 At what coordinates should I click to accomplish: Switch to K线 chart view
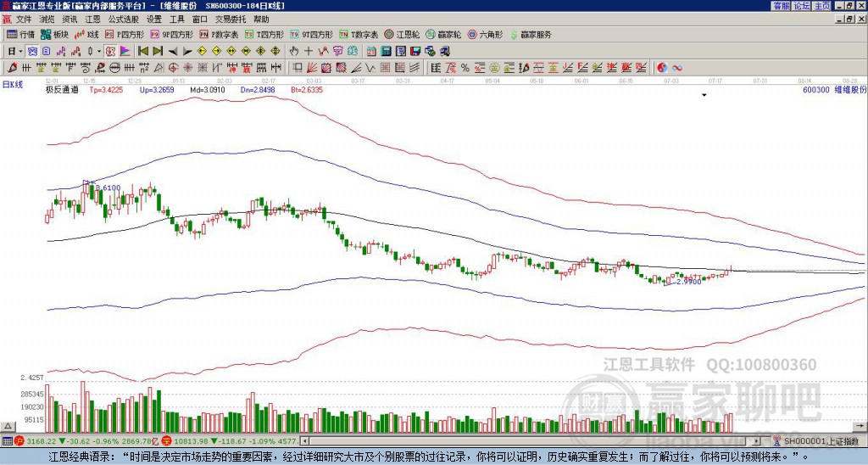coord(86,35)
